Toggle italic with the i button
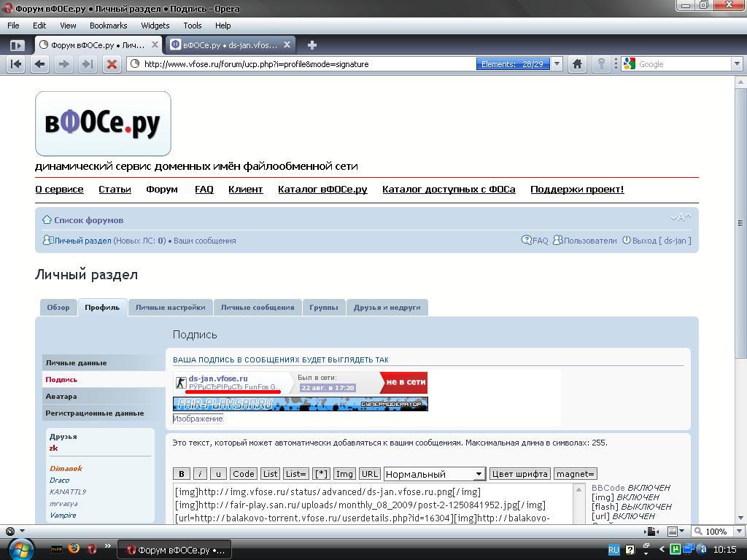 click(x=200, y=474)
